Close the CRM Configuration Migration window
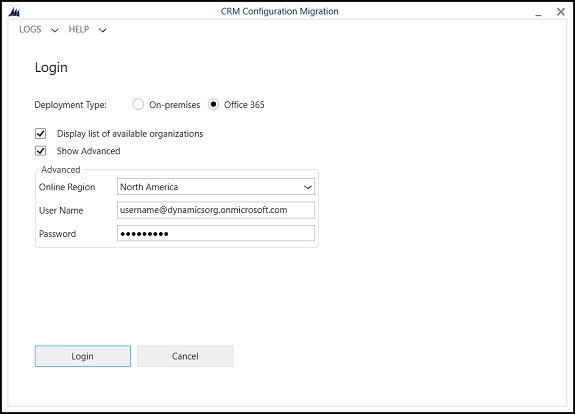The image size is (575, 414). pos(561,12)
